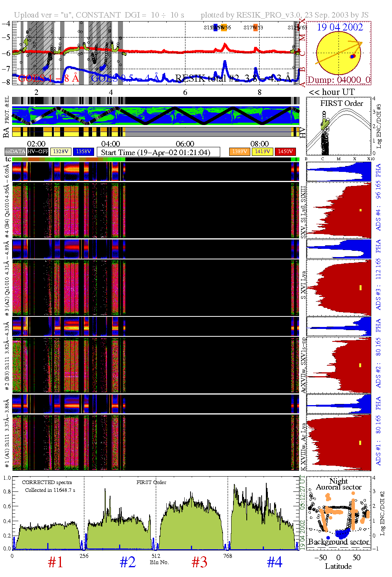Click the '<< hour UT' label
The image size is (392, 577).
tap(331, 92)
